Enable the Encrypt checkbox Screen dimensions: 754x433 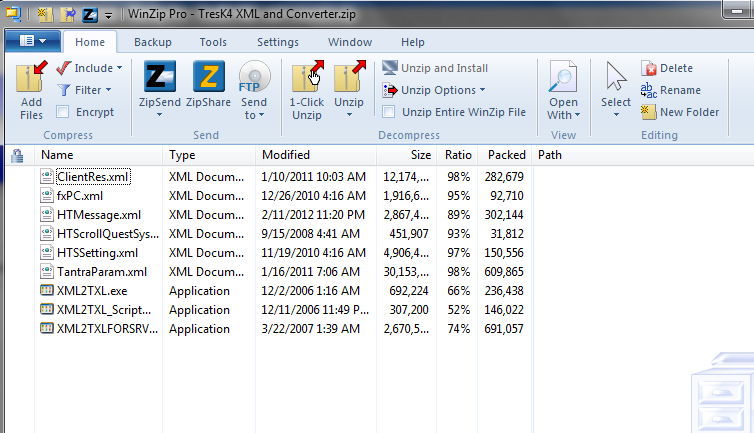point(63,112)
